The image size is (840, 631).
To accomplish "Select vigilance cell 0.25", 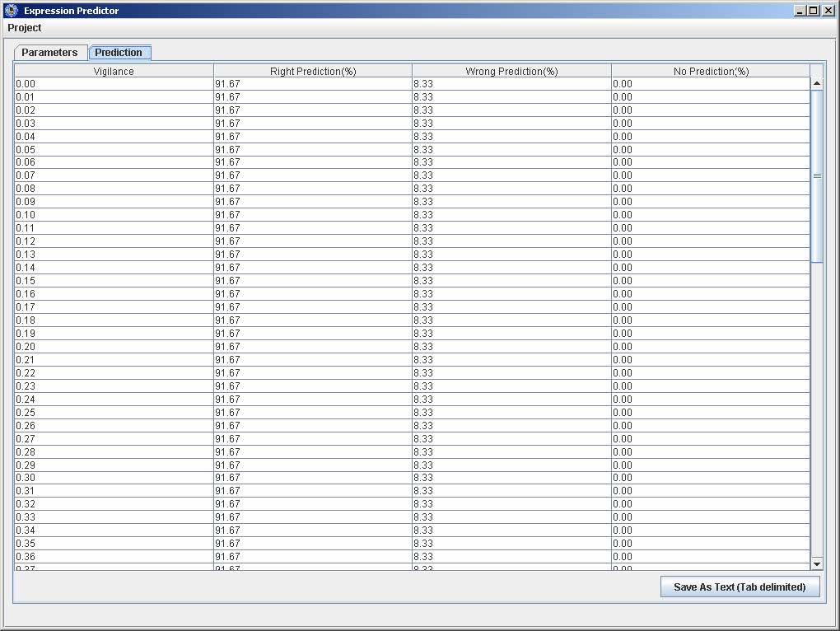I will [x=114, y=412].
